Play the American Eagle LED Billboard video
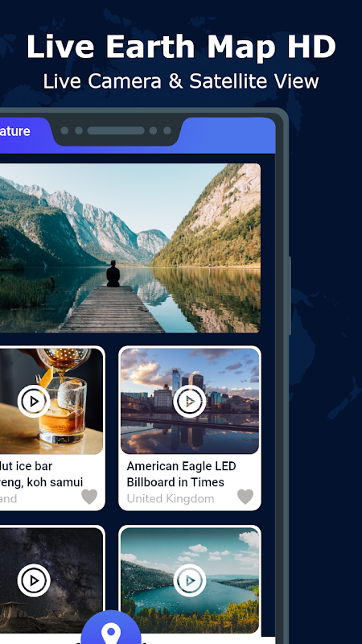This screenshot has height=644, width=362. (x=190, y=401)
